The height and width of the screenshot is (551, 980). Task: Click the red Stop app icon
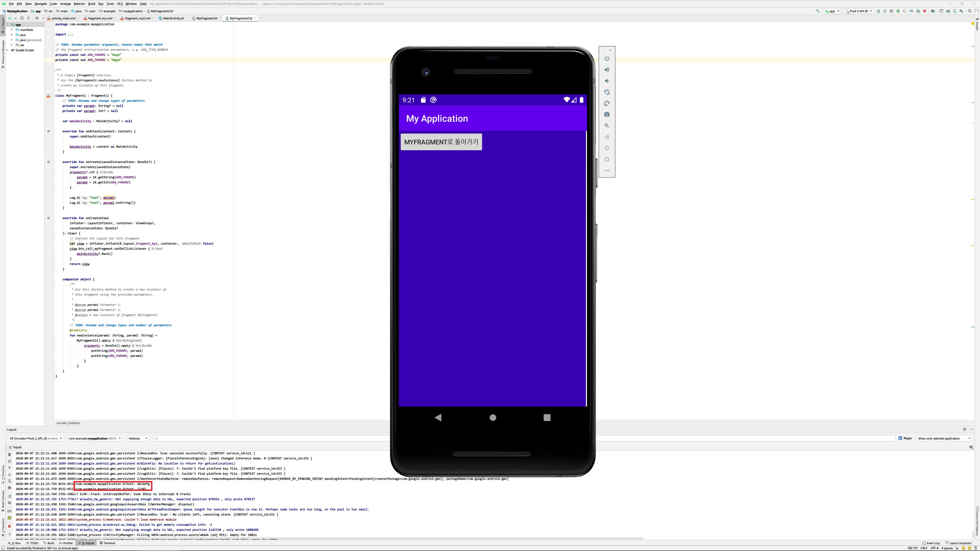pos(924,11)
